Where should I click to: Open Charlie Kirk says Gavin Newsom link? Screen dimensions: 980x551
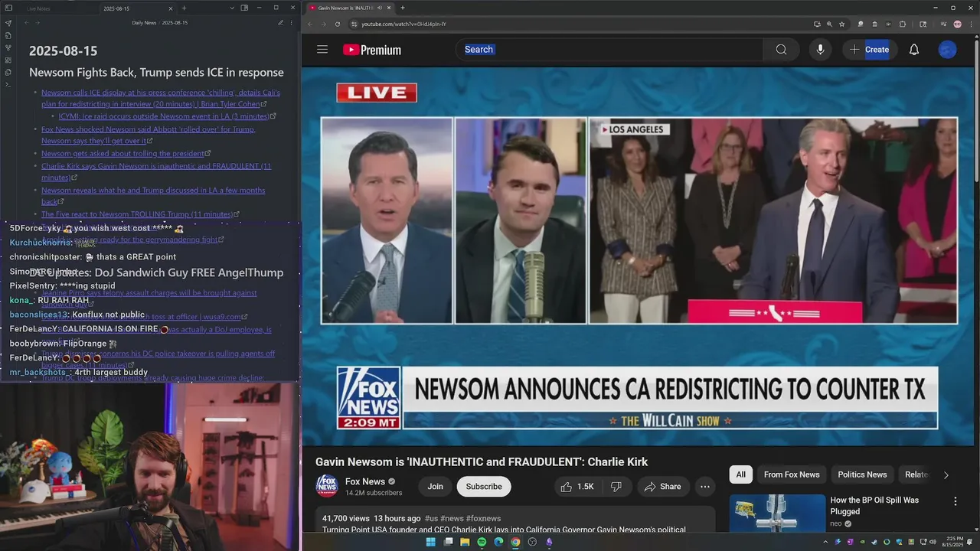pyautogui.click(x=156, y=171)
